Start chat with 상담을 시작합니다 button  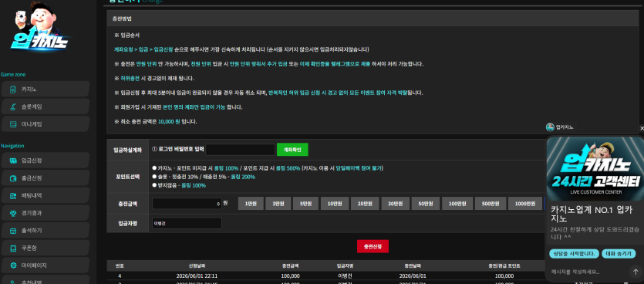[x=574, y=254]
